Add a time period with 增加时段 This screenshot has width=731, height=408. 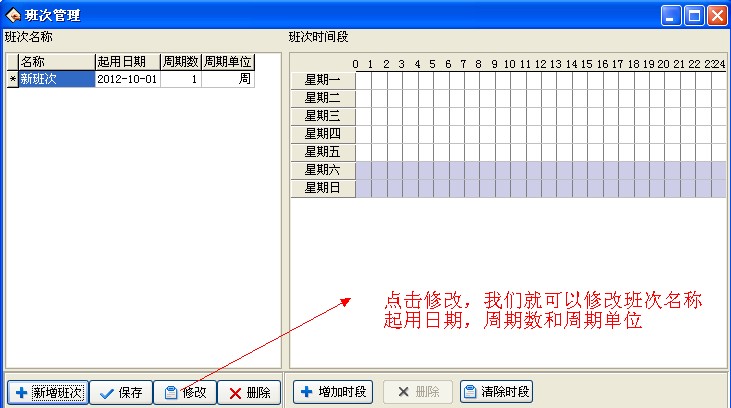(x=333, y=392)
